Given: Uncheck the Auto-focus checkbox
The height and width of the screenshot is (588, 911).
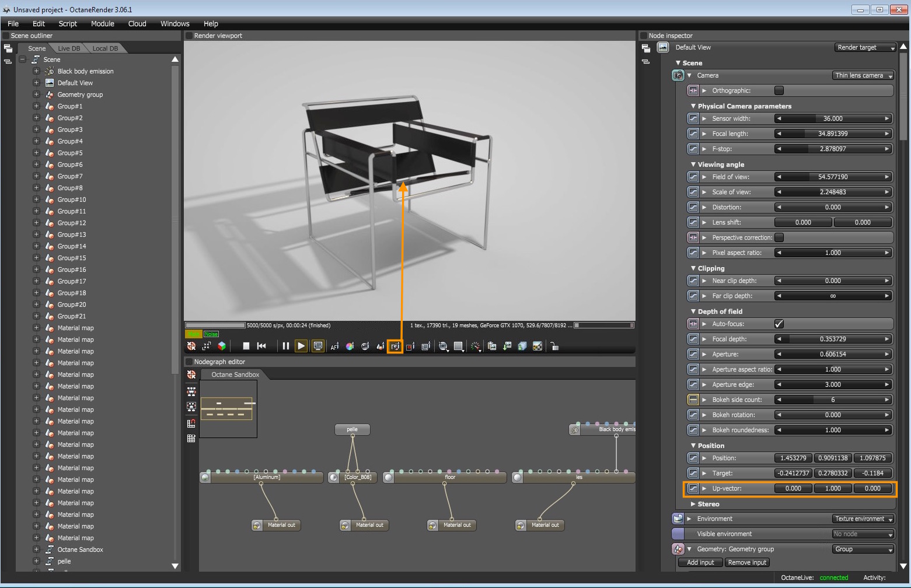Looking at the screenshot, I should point(779,324).
